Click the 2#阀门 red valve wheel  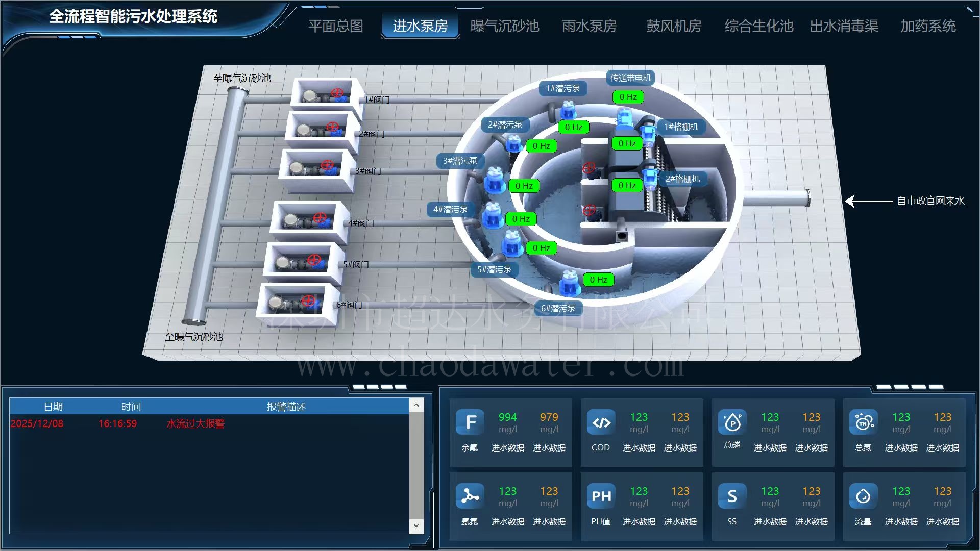coord(332,127)
